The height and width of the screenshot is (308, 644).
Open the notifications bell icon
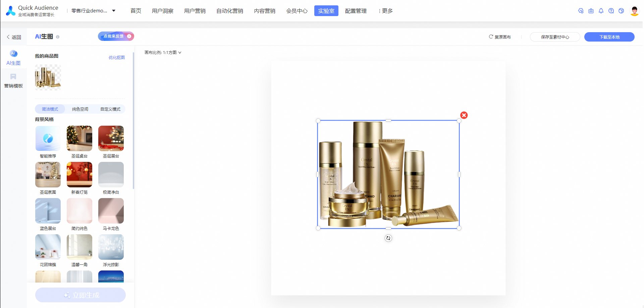click(x=601, y=11)
